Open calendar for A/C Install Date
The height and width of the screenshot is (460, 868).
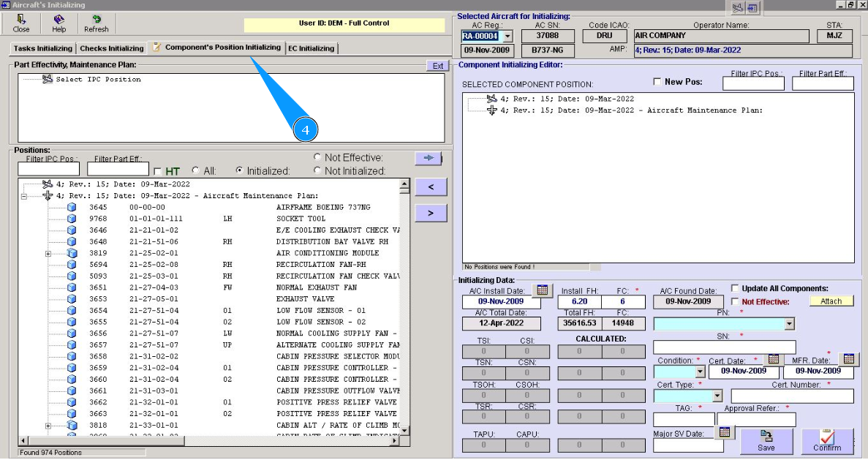(x=542, y=290)
